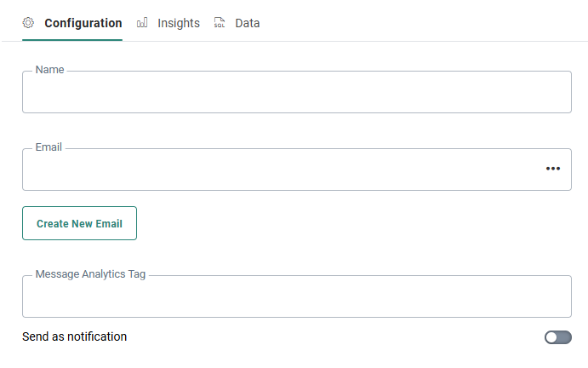
Task: Click the bar chart icon beside Insights
Action: click(142, 23)
